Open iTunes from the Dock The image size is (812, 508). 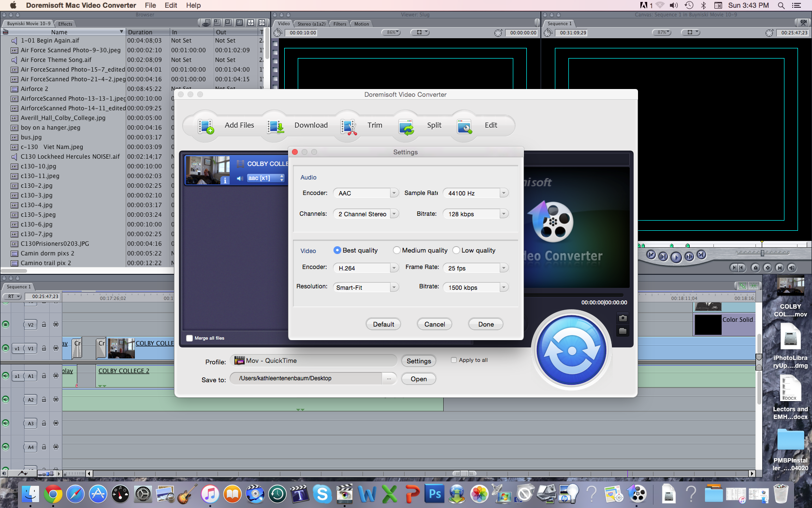210,494
